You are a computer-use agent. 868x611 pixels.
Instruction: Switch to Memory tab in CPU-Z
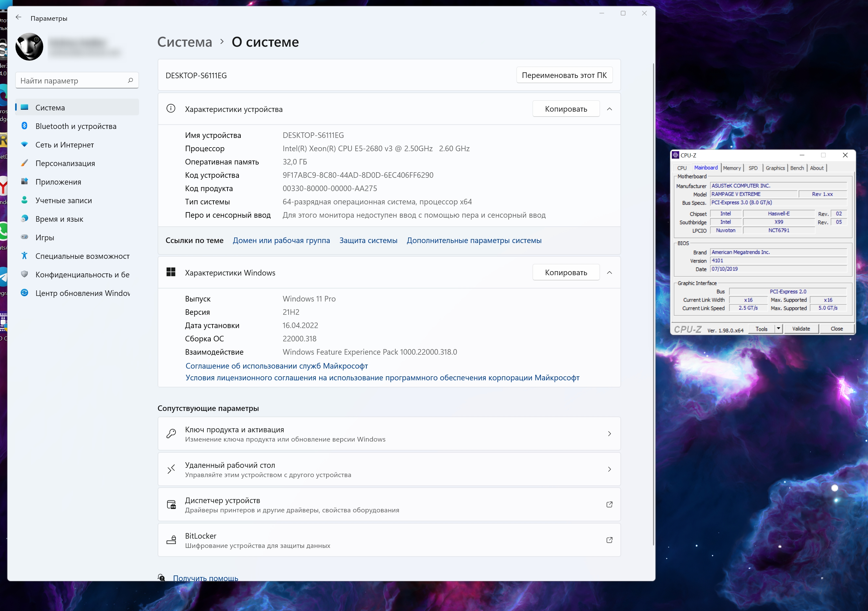point(731,168)
